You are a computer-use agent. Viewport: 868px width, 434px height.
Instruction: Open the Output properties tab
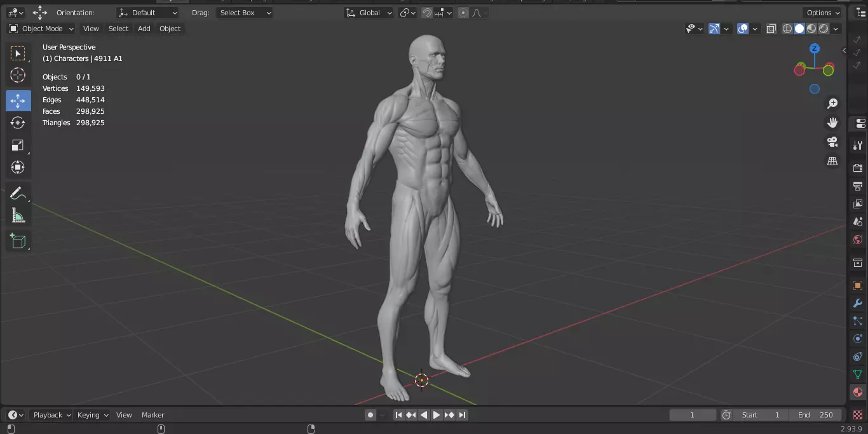coord(858,186)
